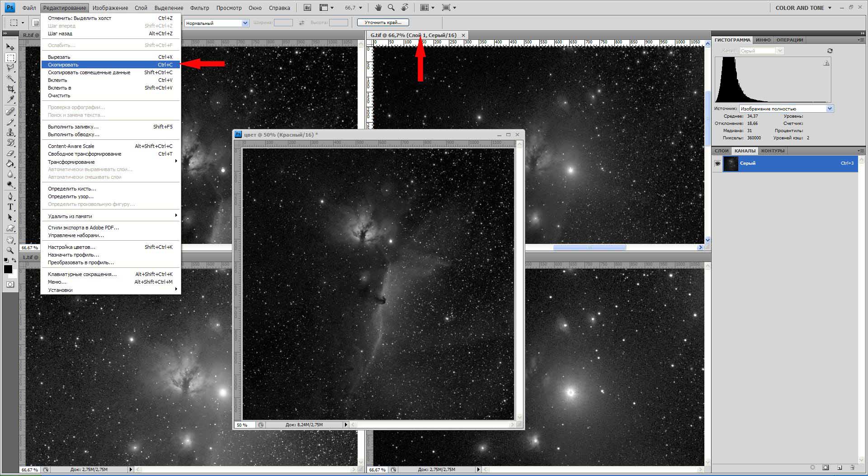Choose the Clone Stamp tool
The width and height of the screenshot is (868, 476).
pos(10,133)
